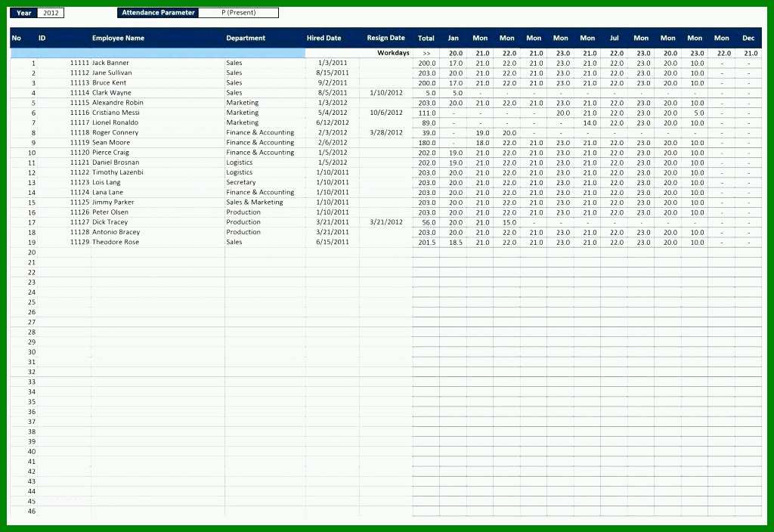Click the Roger Connery name cell
This screenshot has width=774, height=532.
tap(115, 133)
